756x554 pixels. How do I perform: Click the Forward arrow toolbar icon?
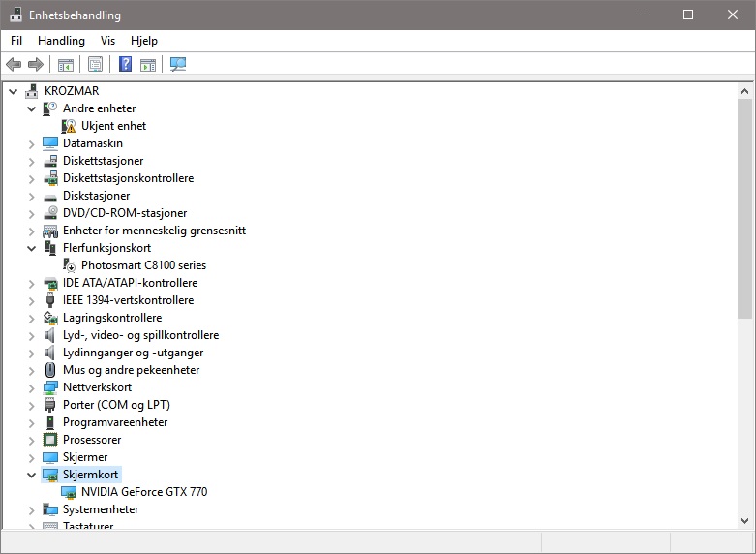pyautogui.click(x=36, y=64)
